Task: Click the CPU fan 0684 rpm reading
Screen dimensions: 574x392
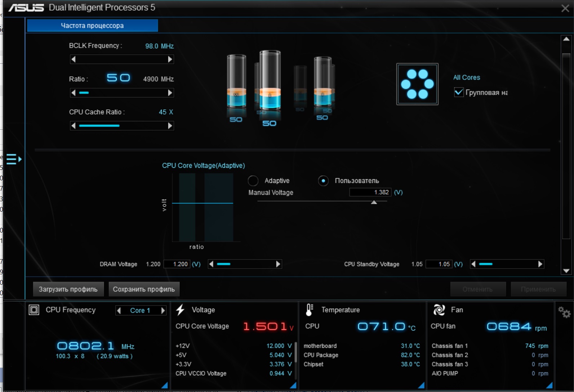Action: [517, 326]
